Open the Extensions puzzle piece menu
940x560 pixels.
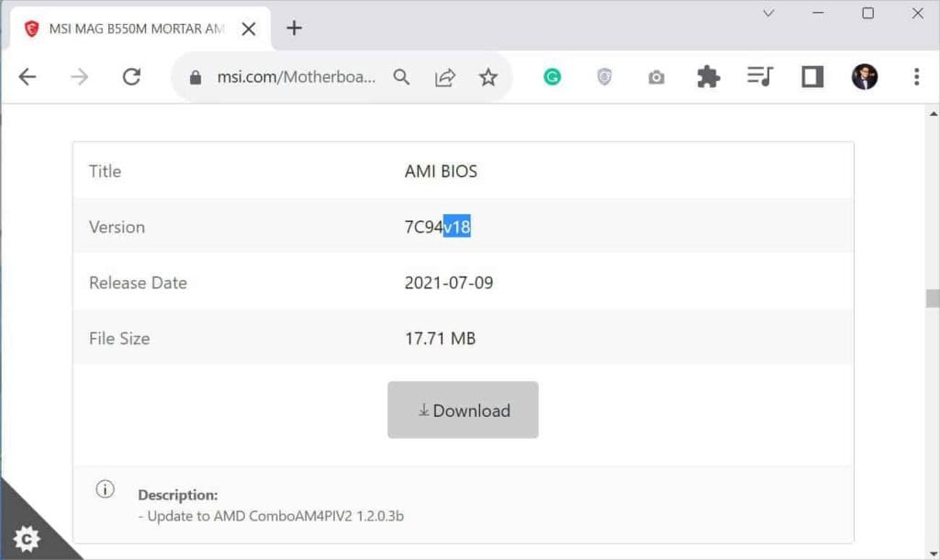pos(708,77)
